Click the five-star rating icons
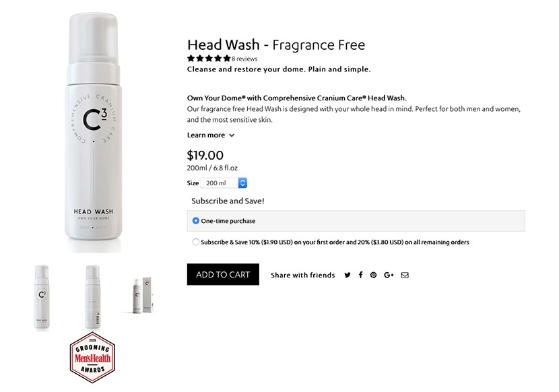 click(x=209, y=59)
